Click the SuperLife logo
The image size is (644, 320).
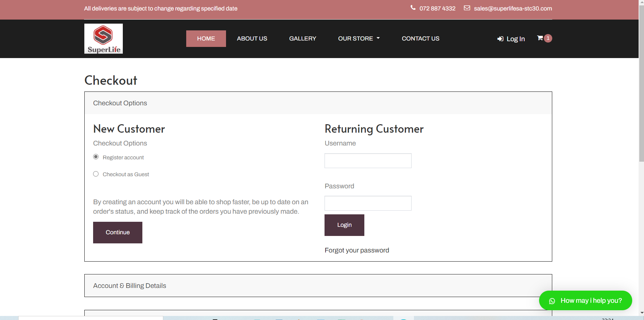103,38
